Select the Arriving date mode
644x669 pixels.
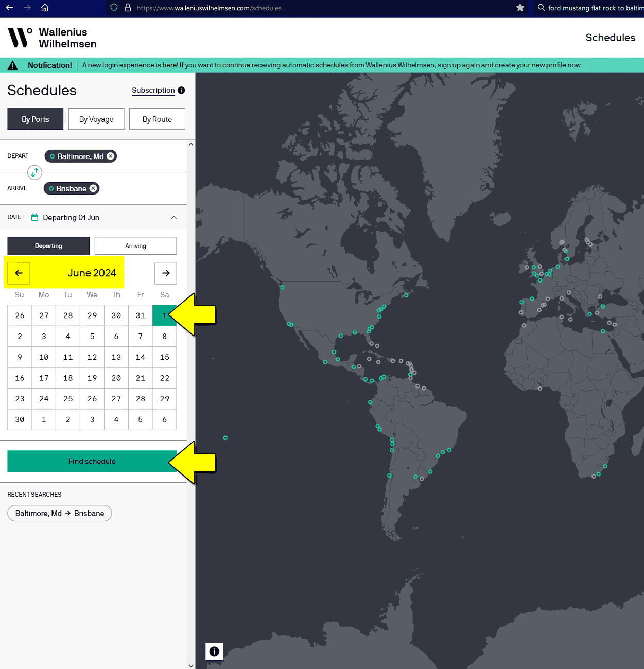point(136,246)
